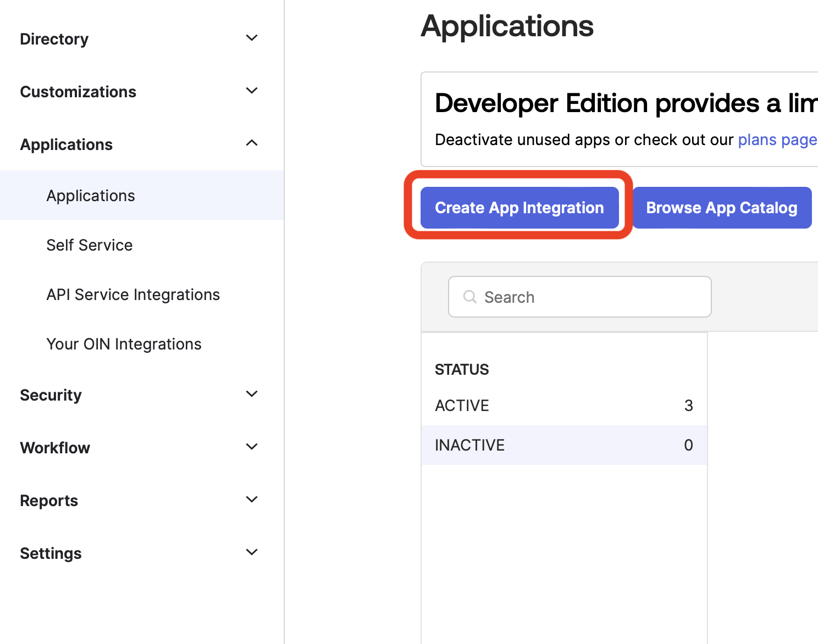
Task: Expand the Customizations chevron arrow
Action: pos(252,91)
